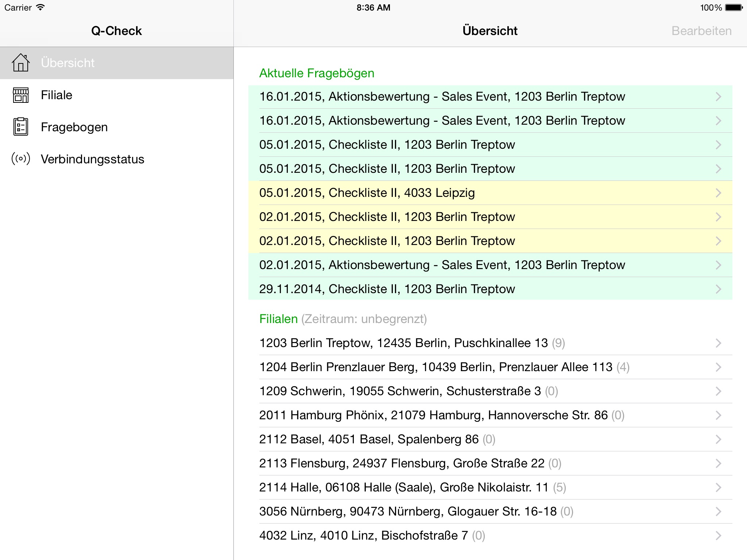Open 02.01.2015 Aktionsbewertung Sales Event questionnaire
Screen dimensions: 747x560
pos(442,265)
